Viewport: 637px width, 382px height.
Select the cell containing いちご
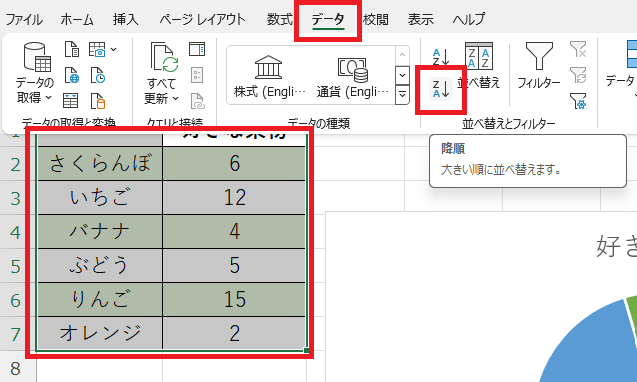[x=100, y=198]
